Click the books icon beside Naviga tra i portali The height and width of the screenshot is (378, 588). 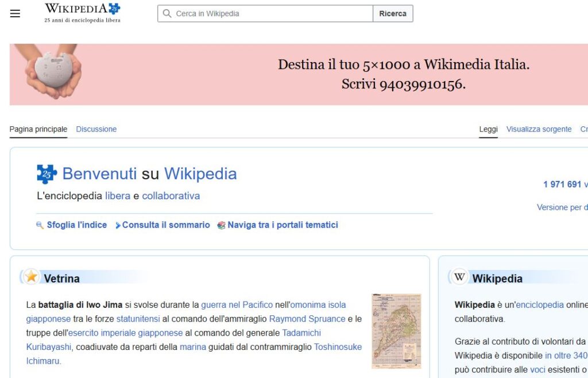221,225
